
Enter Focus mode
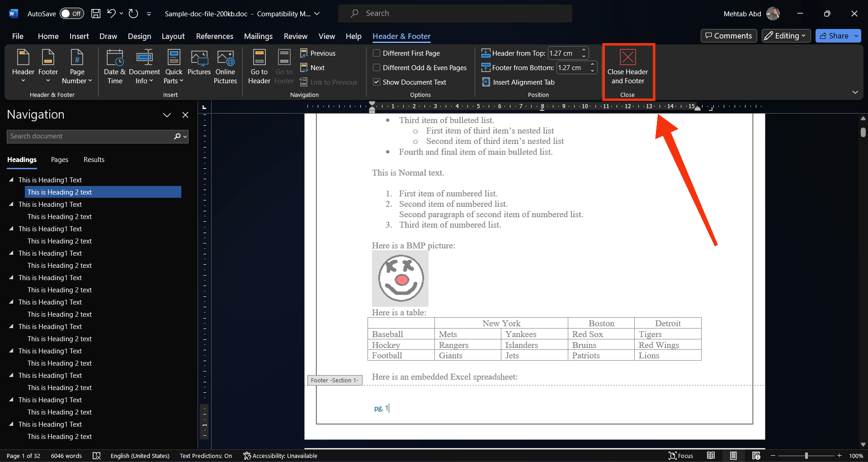[x=681, y=456]
